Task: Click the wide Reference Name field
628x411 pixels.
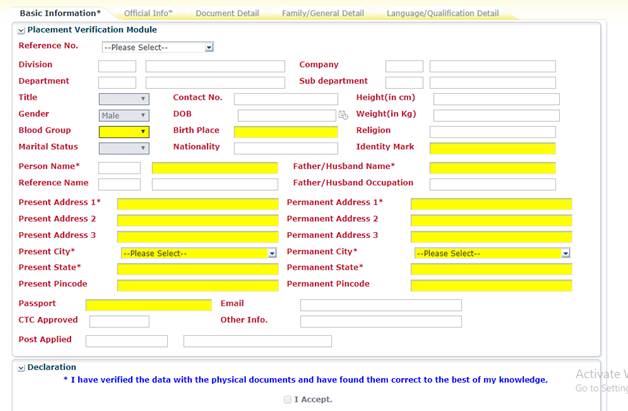Action: coord(215,184)
